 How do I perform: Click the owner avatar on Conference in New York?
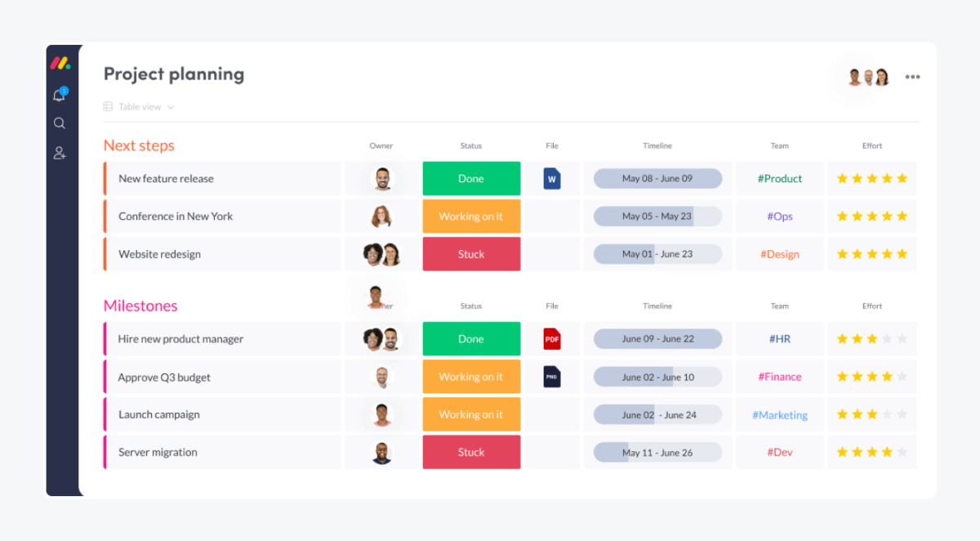381,216
